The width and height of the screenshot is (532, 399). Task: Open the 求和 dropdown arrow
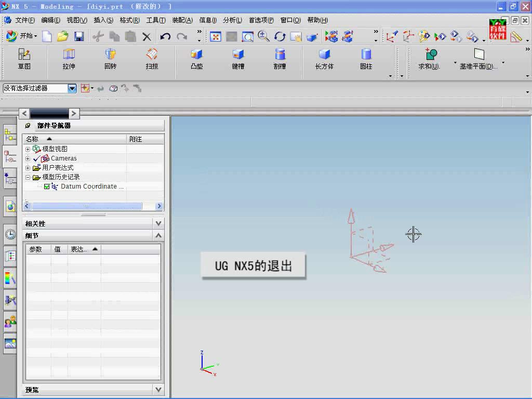pos(455,63)
